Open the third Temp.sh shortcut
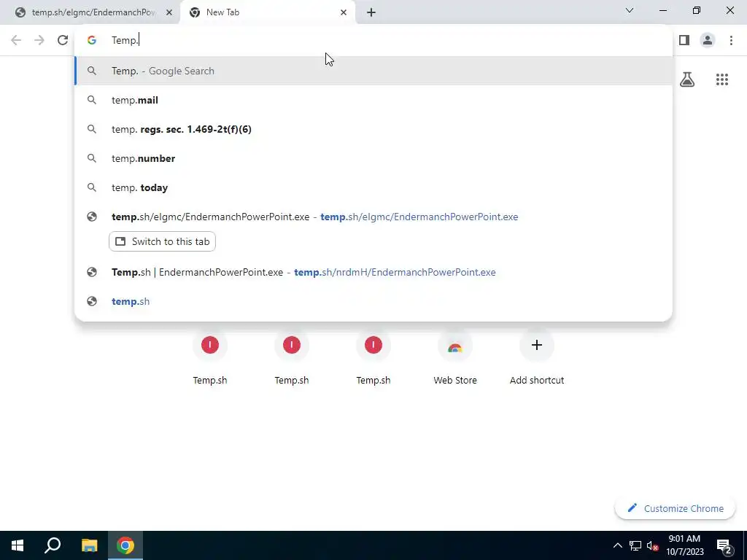747x560 pixels. 373,356
